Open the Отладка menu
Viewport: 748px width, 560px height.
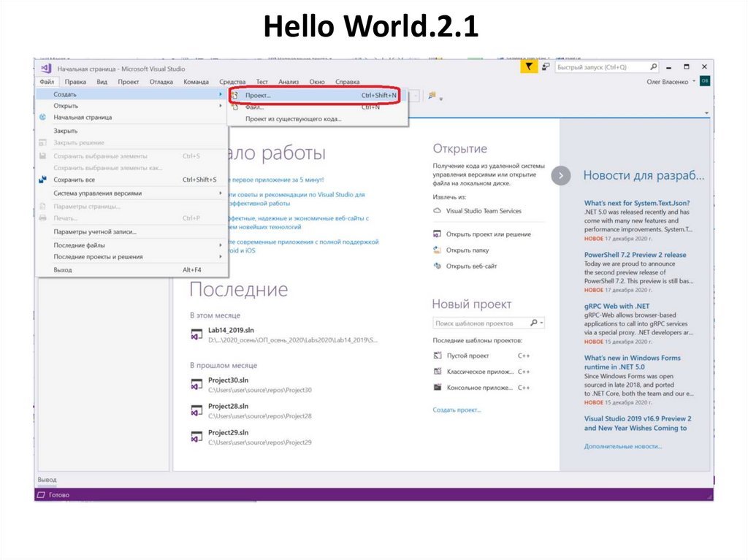161,82
